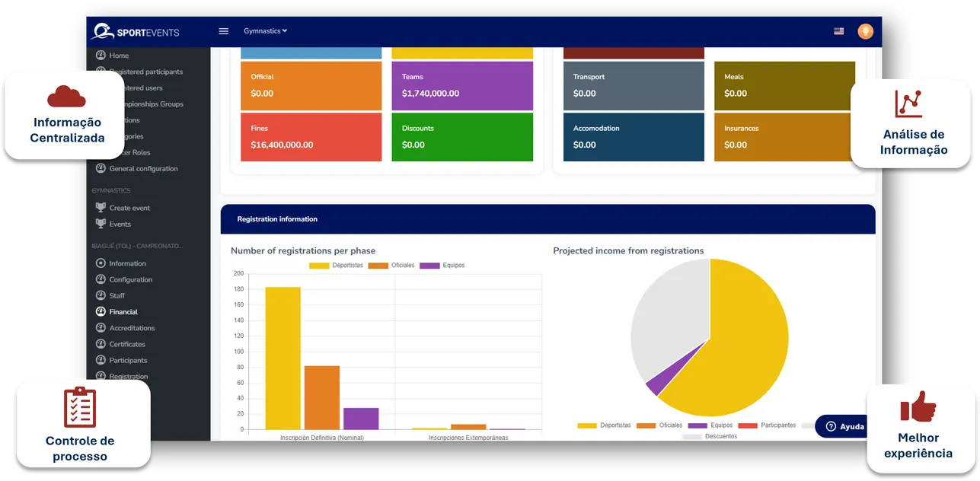Screen dimensions: 980x481
Task: Click the Create event trophy icon
Action: [101, 208]
